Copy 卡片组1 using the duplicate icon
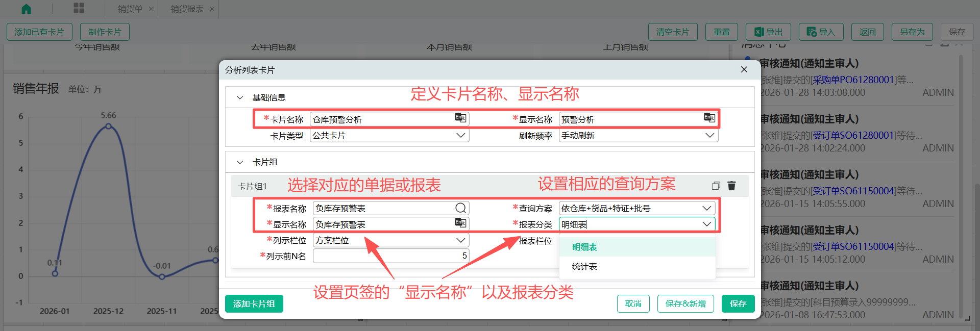980x331 pixels. point(716,186)
